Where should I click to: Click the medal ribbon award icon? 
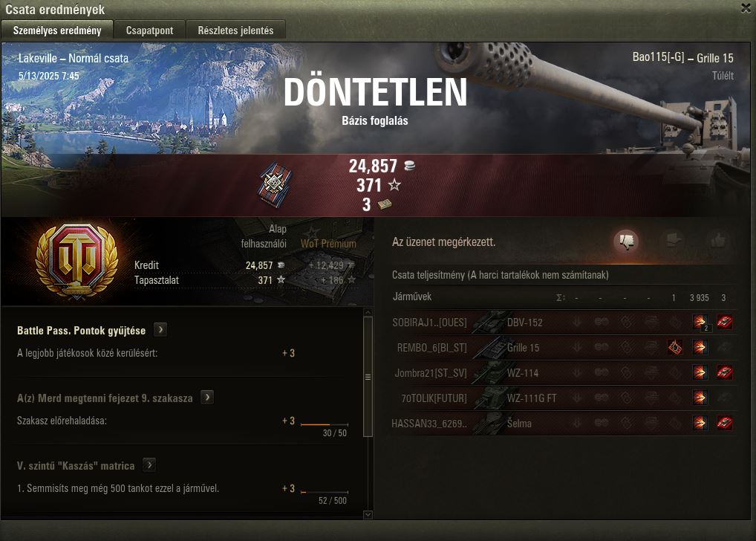[x=274, y=185]
